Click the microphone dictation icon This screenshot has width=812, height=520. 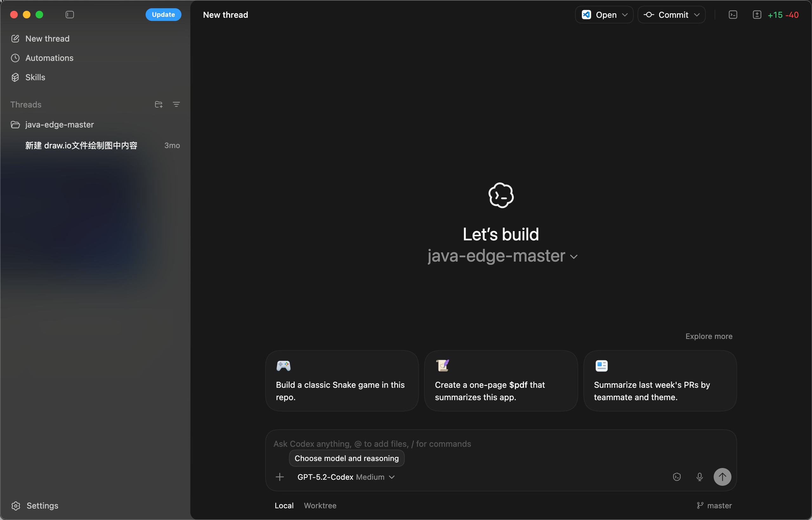(x=699, y=477)
